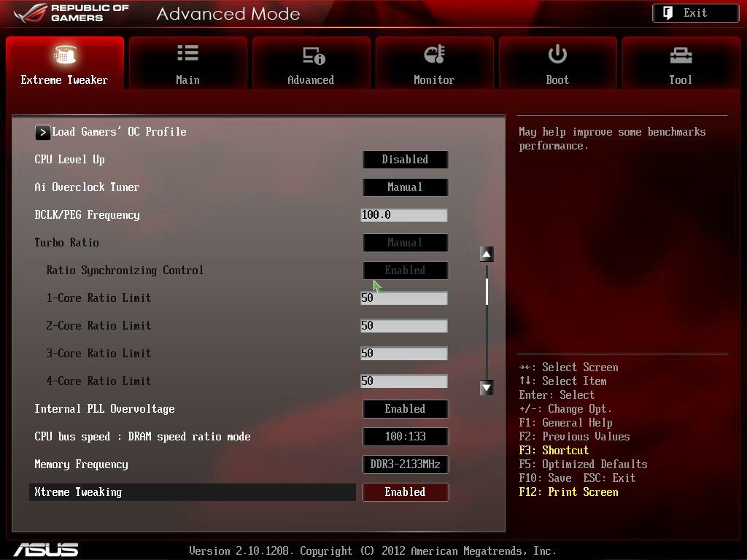Select the BCLK/PEG Frequency label
This screenshot has width=747, height=560.
point(88,215)
